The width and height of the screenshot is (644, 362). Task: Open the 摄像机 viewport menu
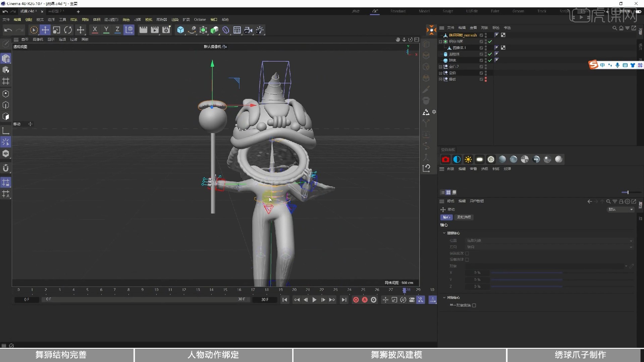point(38,39)
